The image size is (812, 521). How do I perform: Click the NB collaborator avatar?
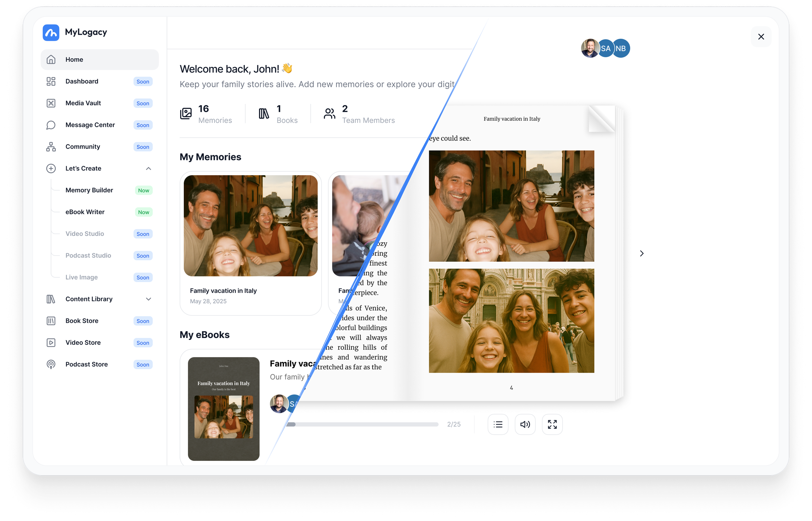tap(622, 48)
